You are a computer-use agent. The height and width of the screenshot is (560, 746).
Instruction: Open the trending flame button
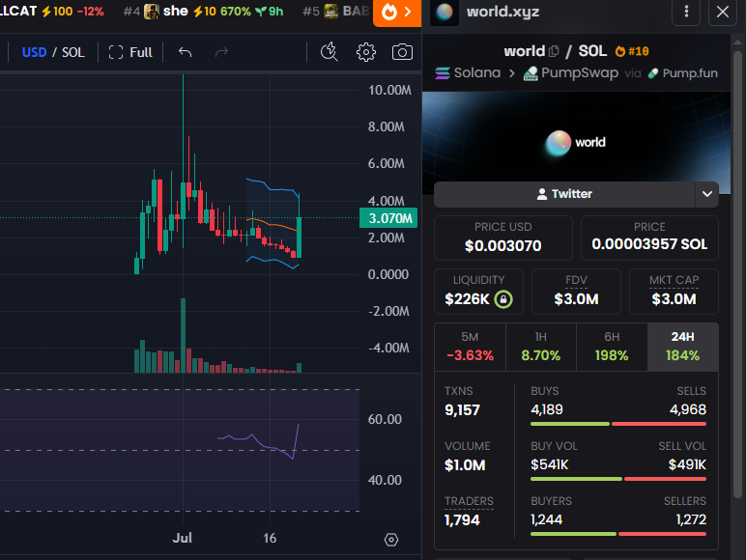(397, 13)
